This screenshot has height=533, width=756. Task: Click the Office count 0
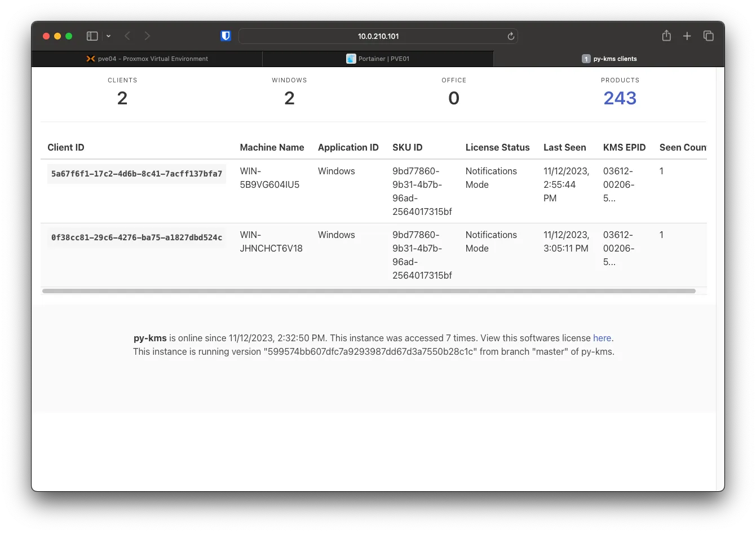(454, 98)
